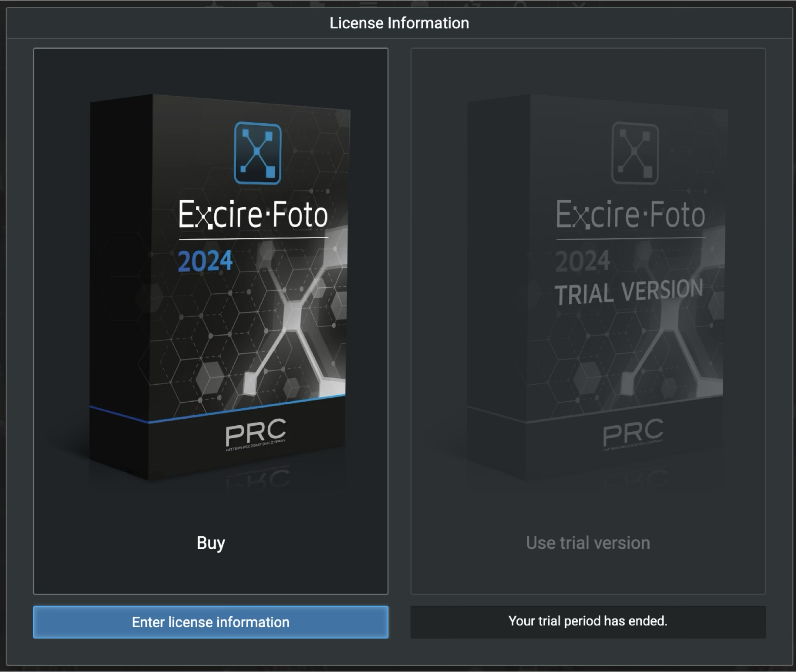Select the 'Your trial period has ended.' message
796x672 pixels.
(588, 621)
